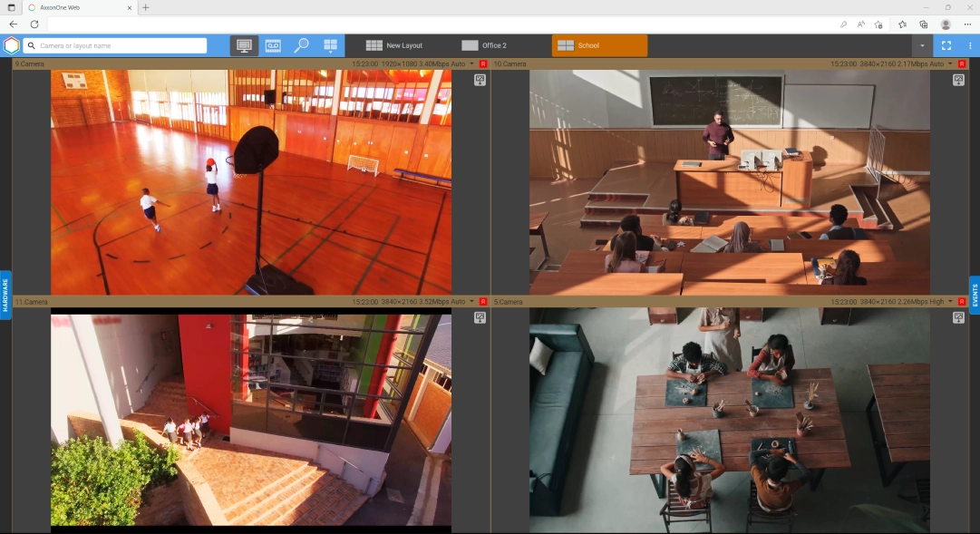Click the export frame icon on 11.Camera
Image resolution: width=980 pixels, height=534 pixels.
pyautogui.click(x=480, y=317)
